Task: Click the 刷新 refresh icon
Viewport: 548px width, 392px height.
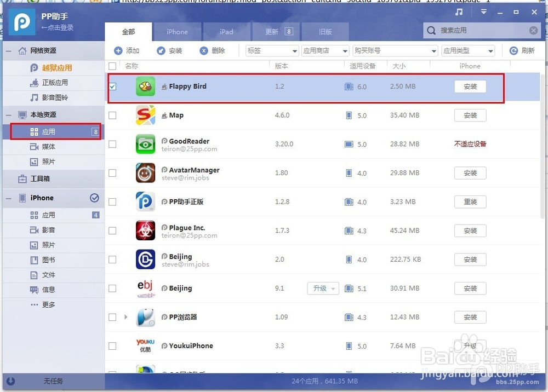Action: point(513,50)
